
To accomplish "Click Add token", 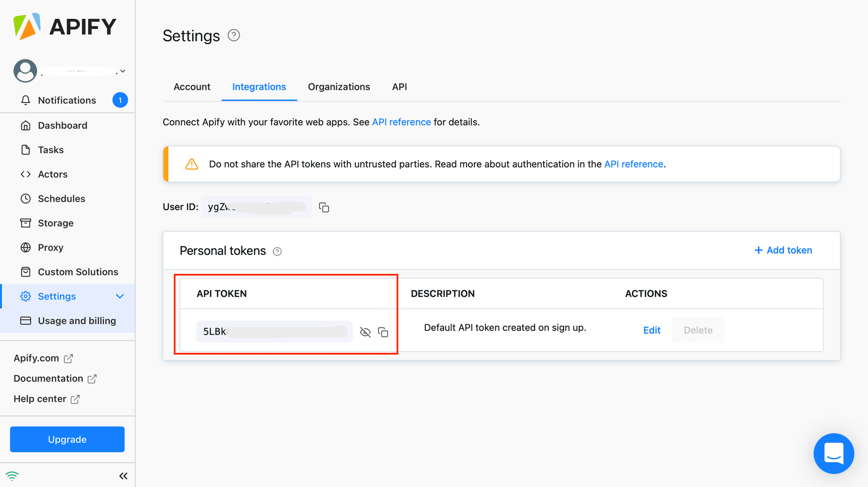I will 783,250.
